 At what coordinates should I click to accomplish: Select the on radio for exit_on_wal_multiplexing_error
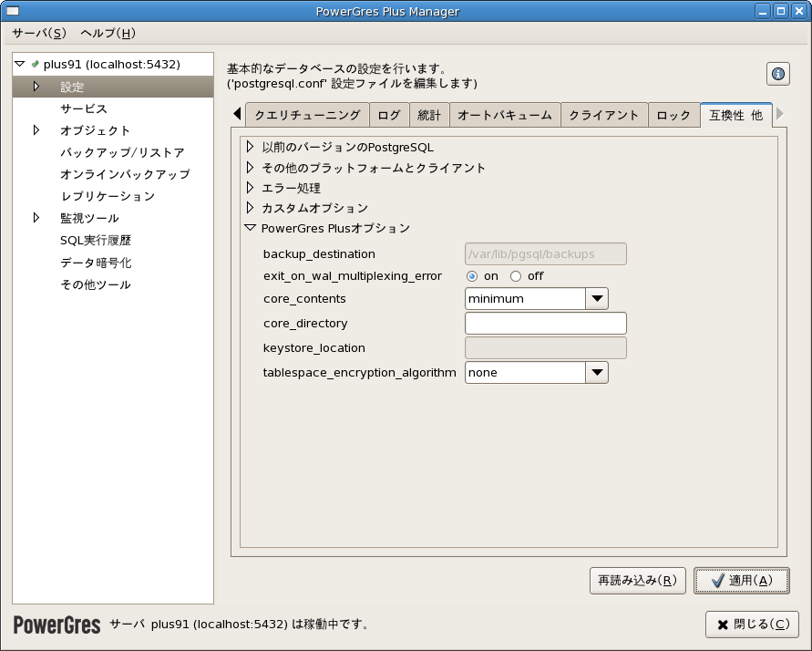(x=472, y=276)
